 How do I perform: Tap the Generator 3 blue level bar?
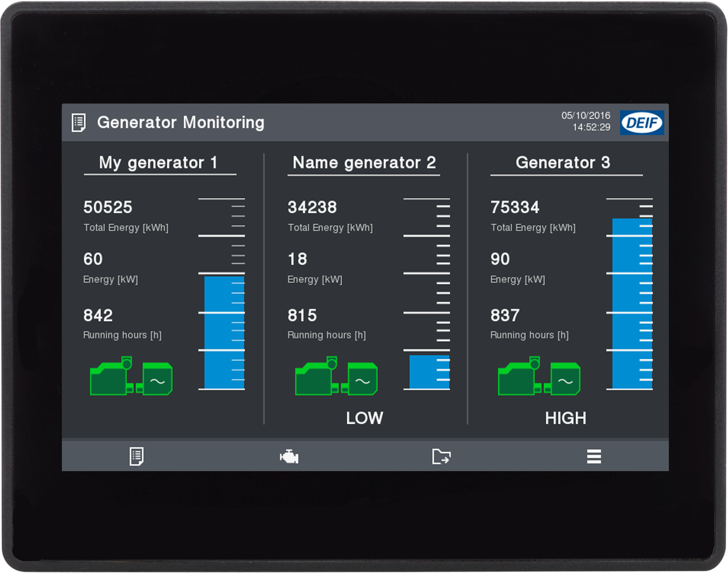(632, 304)
